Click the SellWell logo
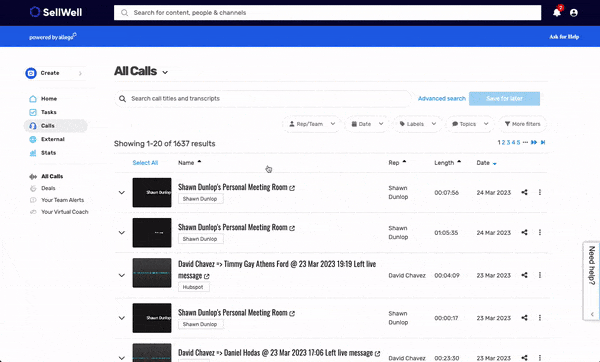600x362 pixels. (56, 12)
